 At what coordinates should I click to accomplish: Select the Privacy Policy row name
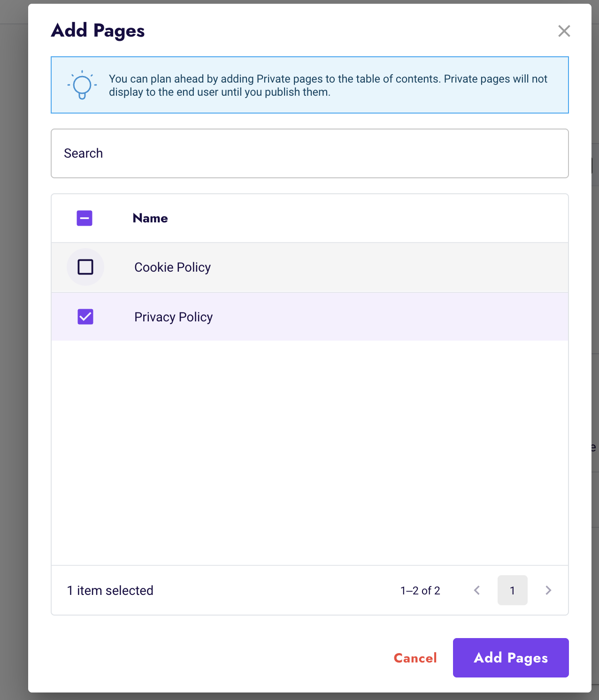pyautogui.click(x=173, y=317)
